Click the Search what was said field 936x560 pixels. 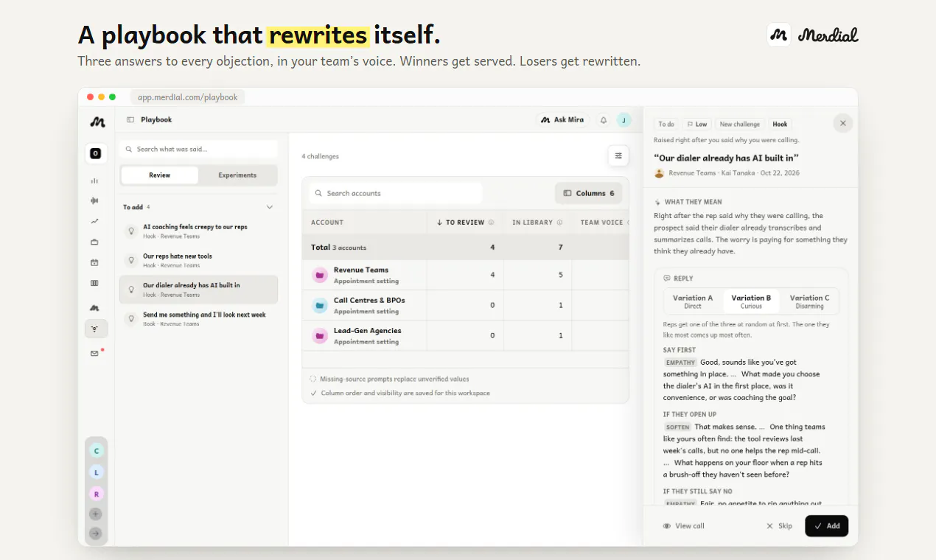[199, 149]
